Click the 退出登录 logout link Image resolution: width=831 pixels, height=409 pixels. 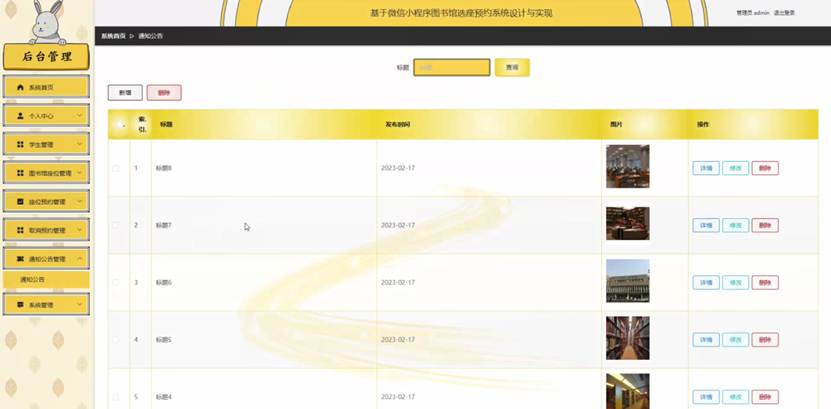(x=784, y=13)
